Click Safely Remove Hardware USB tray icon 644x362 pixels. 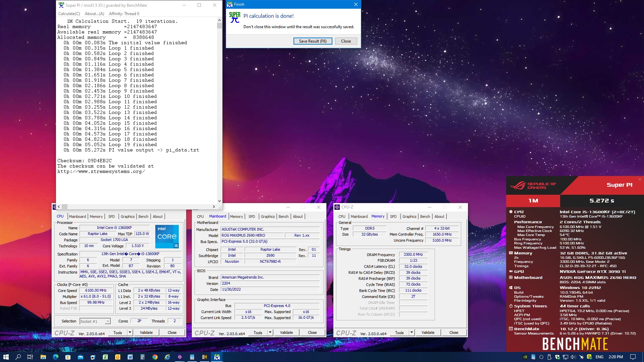pos(549,357)
